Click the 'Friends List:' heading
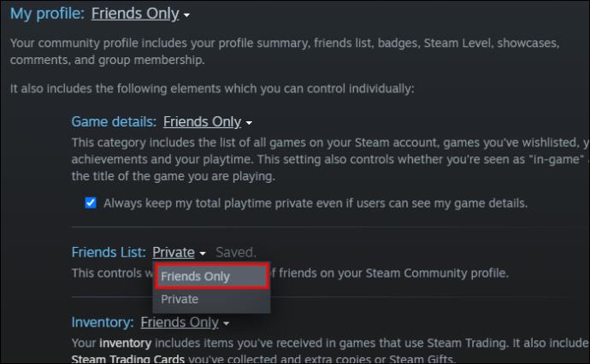This screenshot has width=590, height=364. pyautogui.click(x=109, y=252)
